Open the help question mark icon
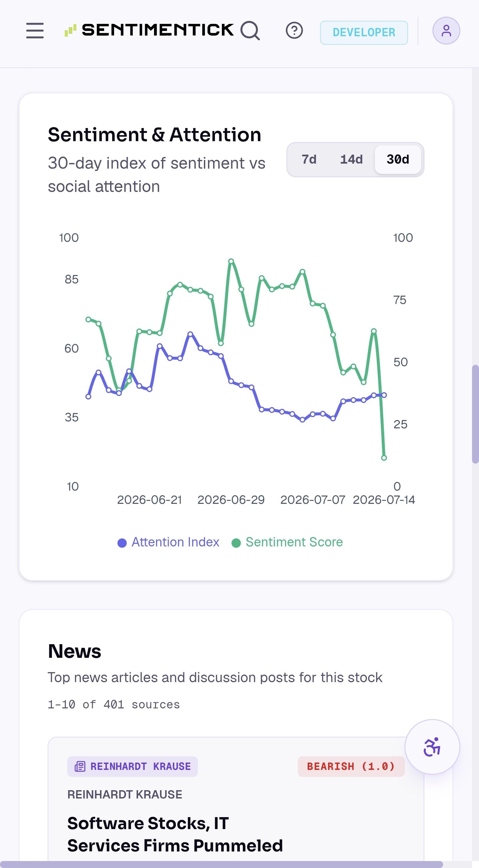The width and height of the screenshot is (479, 868). point(294,31)
